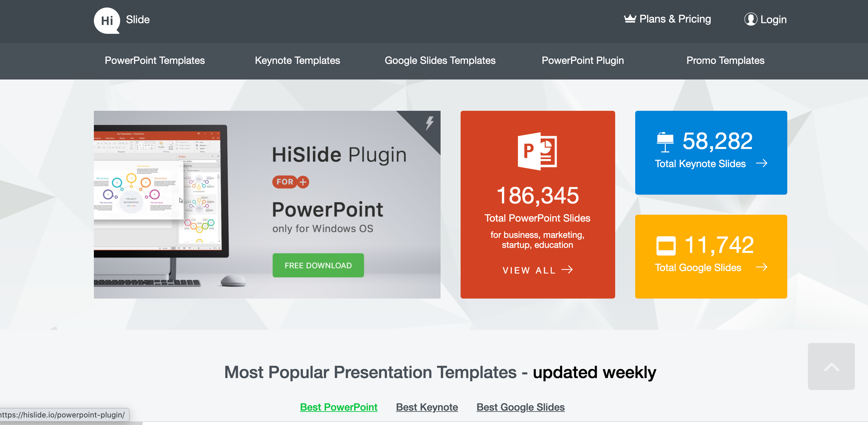Click the Total PowerPoint Slides label
Image resolution: width=868 pixels, height=425 pixels.
click(537, 218)
